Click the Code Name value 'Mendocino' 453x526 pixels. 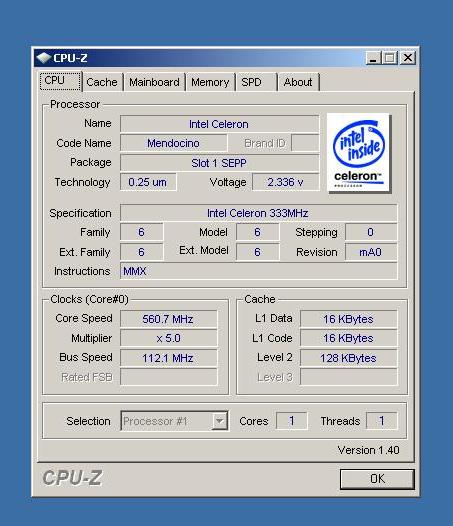[173, 143]
